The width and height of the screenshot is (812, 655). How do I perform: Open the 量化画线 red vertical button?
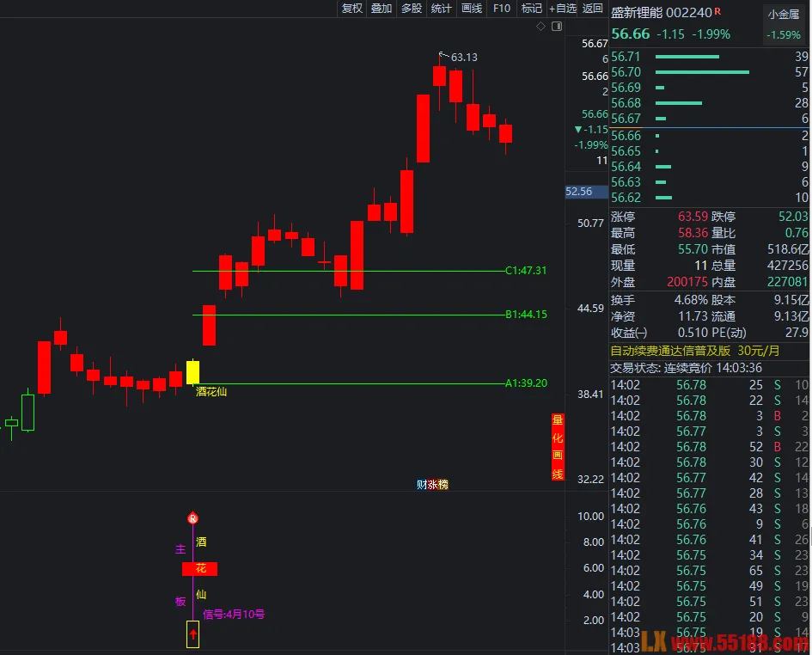click(558, 447)
